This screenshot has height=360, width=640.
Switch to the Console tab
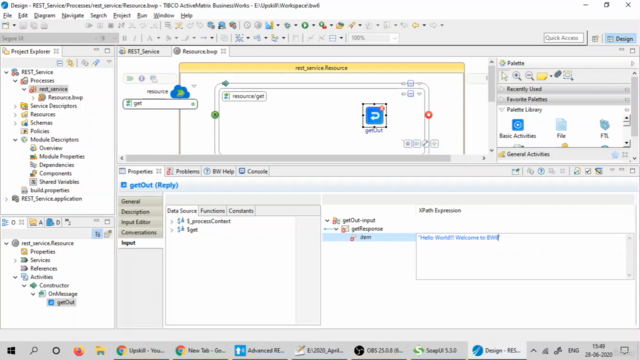coord(253,171)
